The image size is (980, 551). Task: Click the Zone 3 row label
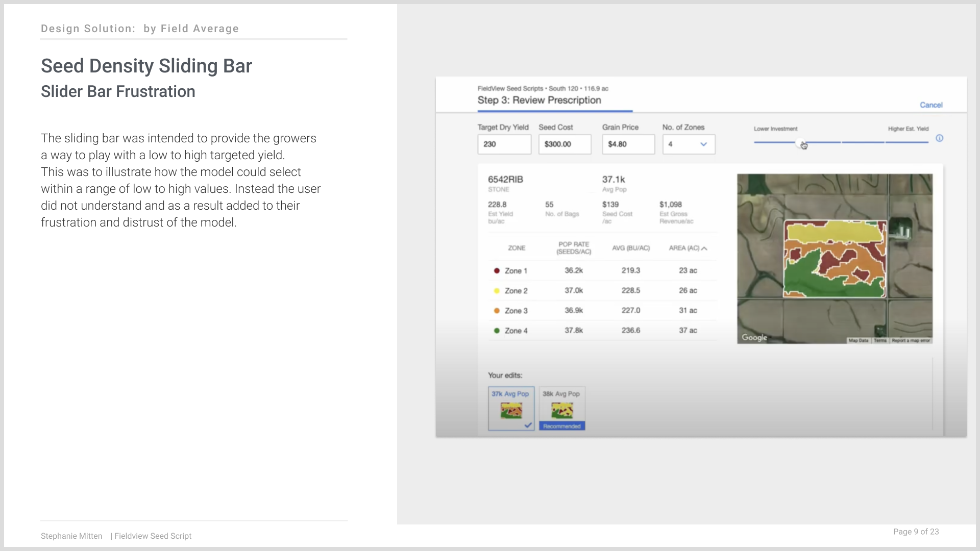[516, 311]
